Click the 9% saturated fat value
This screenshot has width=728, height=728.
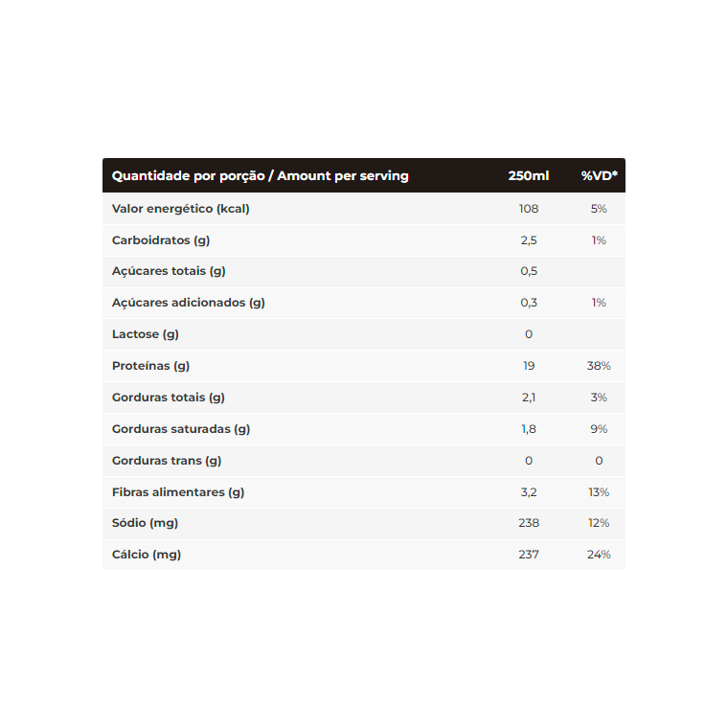point(599,429)
